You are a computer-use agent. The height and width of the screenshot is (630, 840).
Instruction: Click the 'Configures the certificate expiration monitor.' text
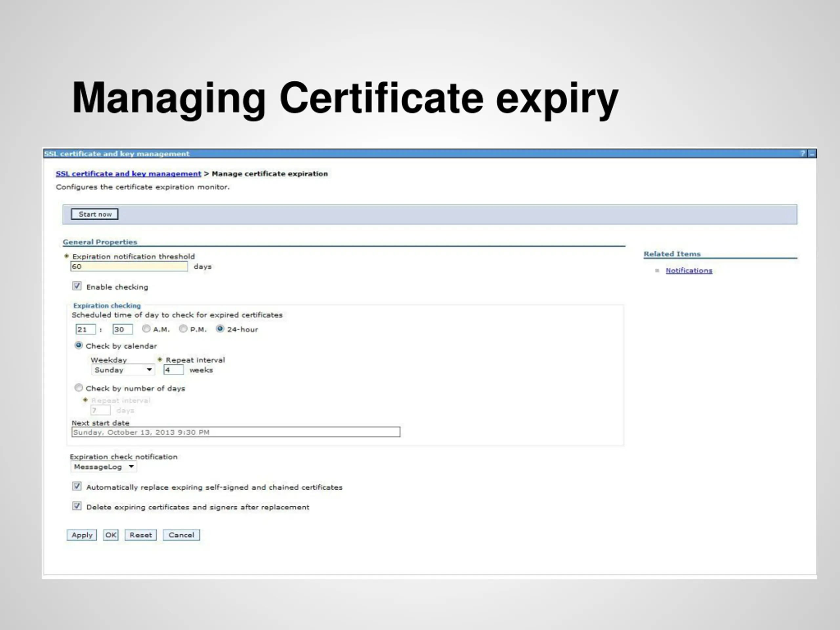tap(143, 187)
